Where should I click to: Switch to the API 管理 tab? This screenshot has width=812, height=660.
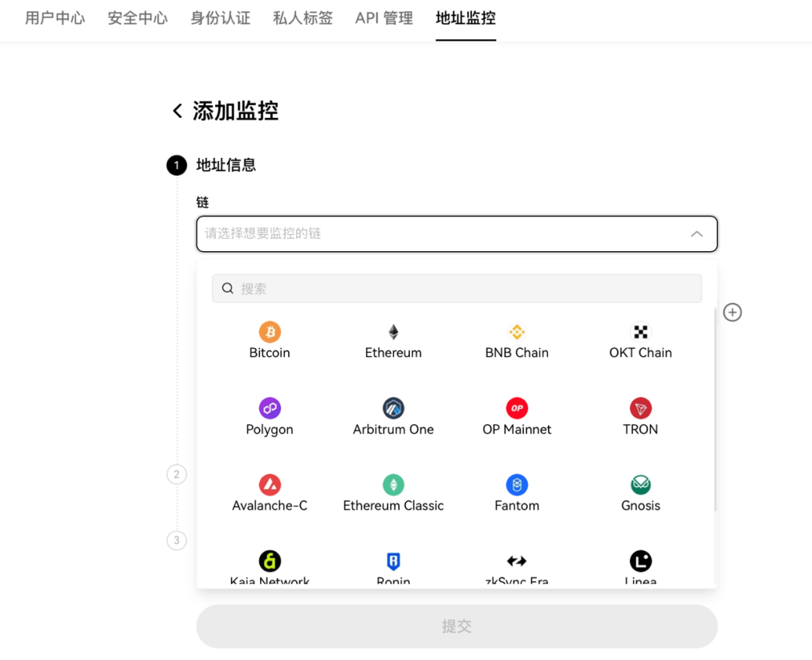click(x=384, y=18)
